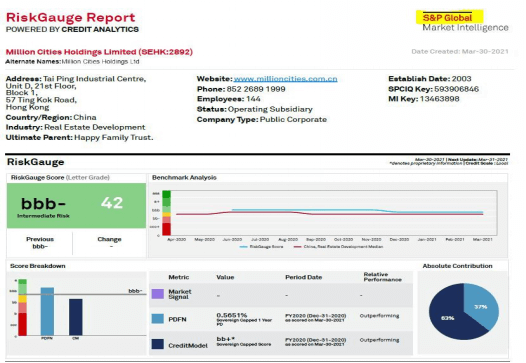Viewport: 526px width, 363px height.
Task: Click China Real Estate Development Median legend entry
Action: 338,247
